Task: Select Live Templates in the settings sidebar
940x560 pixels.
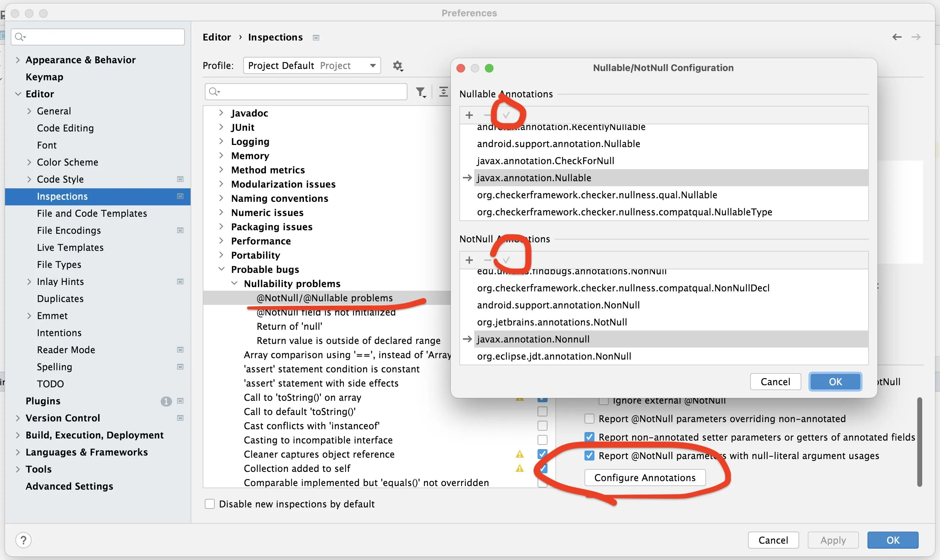Action: pos(70,248)
